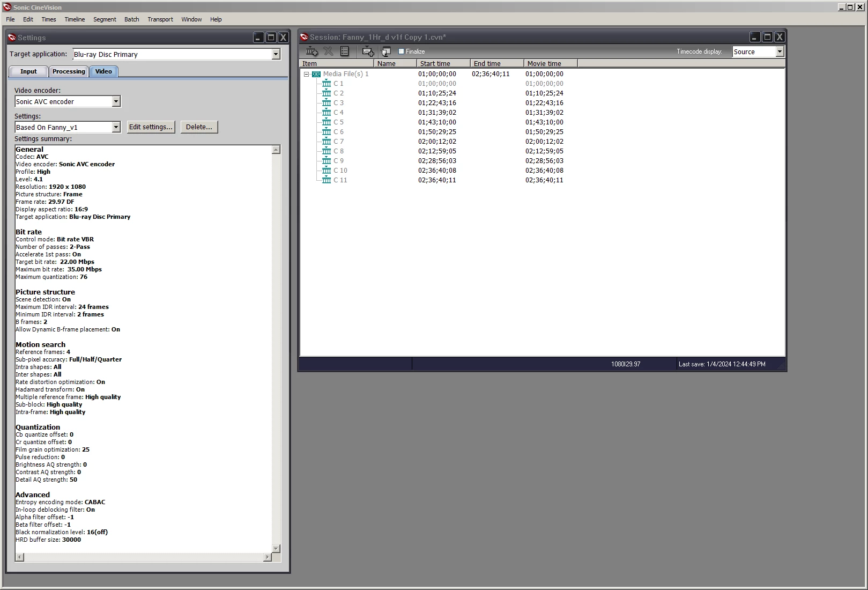Screen dimensions: 868x590
Task: Click the Last save status bar text
Action: (x=722, y=364)
